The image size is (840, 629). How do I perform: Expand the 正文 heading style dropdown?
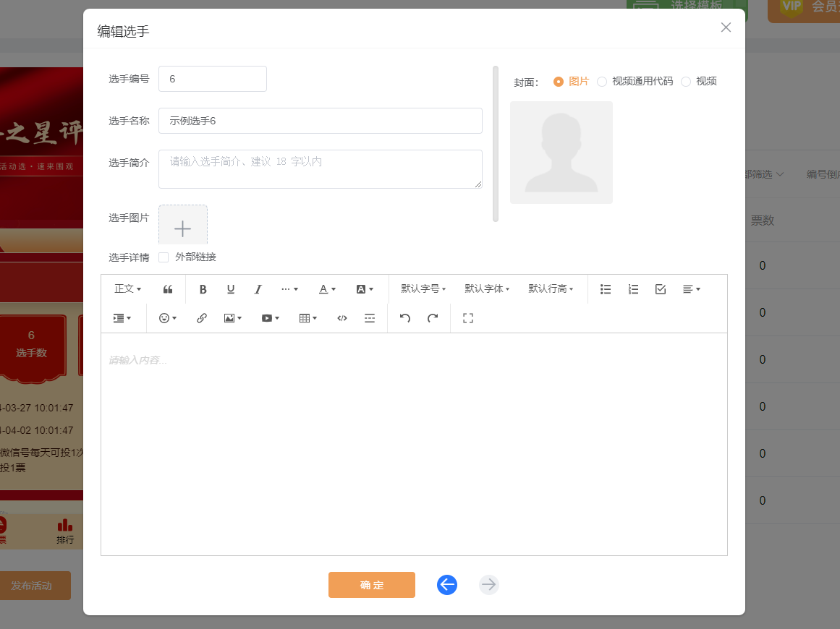tap(128, 289)
